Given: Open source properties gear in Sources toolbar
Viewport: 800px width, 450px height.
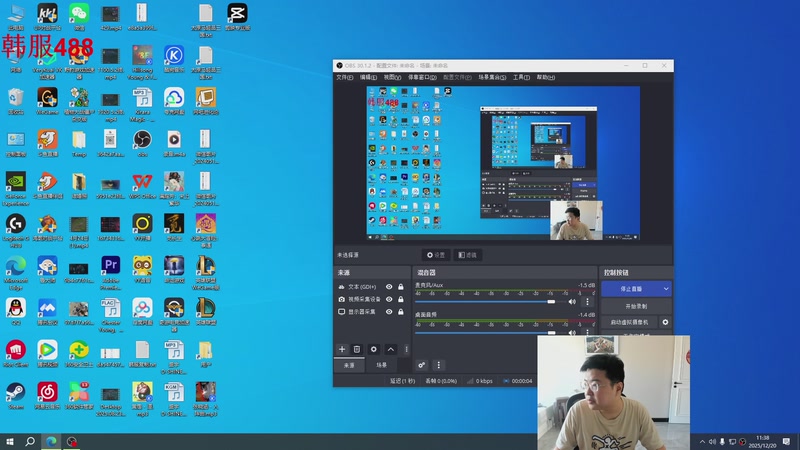Looking at the screenshot, I should (x=373, y=349).
